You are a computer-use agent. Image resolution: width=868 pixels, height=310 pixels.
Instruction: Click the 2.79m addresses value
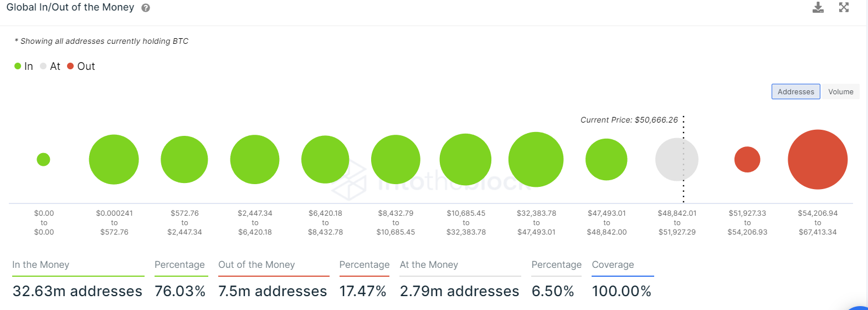coord(460,291)
